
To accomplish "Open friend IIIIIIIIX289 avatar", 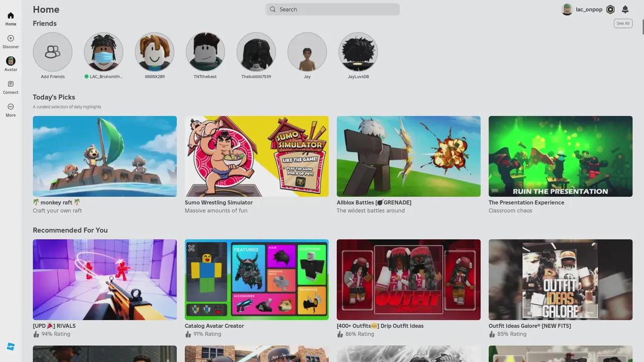I will [154, 52].
